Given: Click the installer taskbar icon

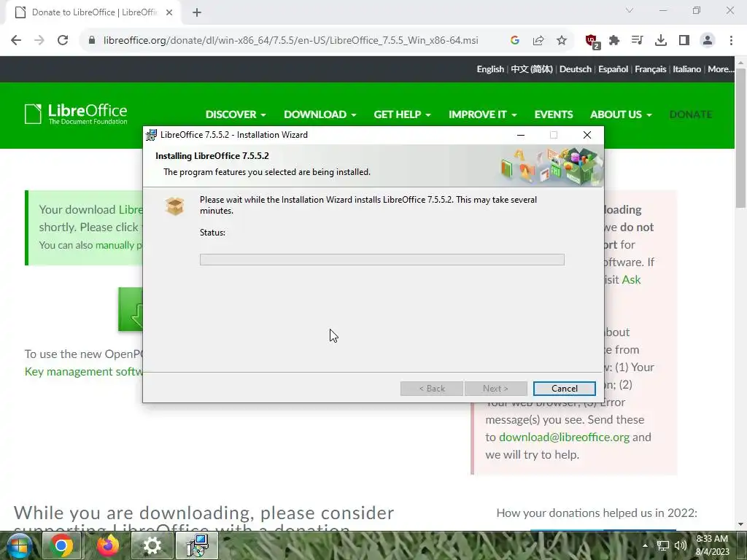Looking at the screenshot, I should 197,545.
